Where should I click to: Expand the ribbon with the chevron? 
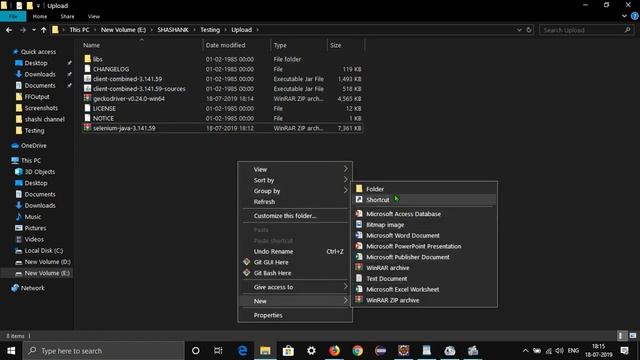tap(624, 16)
